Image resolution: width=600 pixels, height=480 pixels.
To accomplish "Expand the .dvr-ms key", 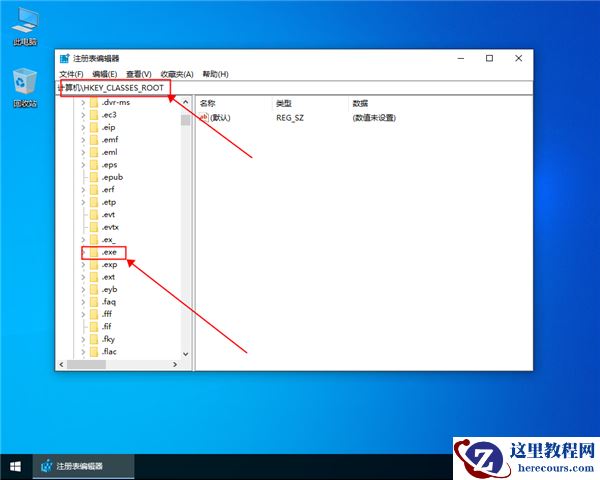I will pos(83,103).
